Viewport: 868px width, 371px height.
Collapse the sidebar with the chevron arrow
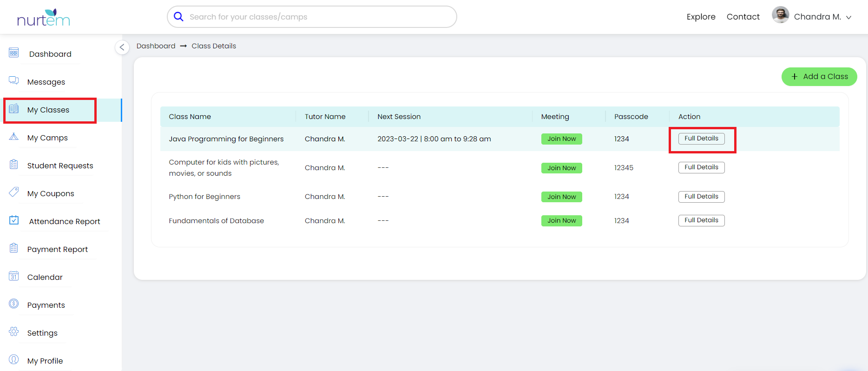(122, 47)
